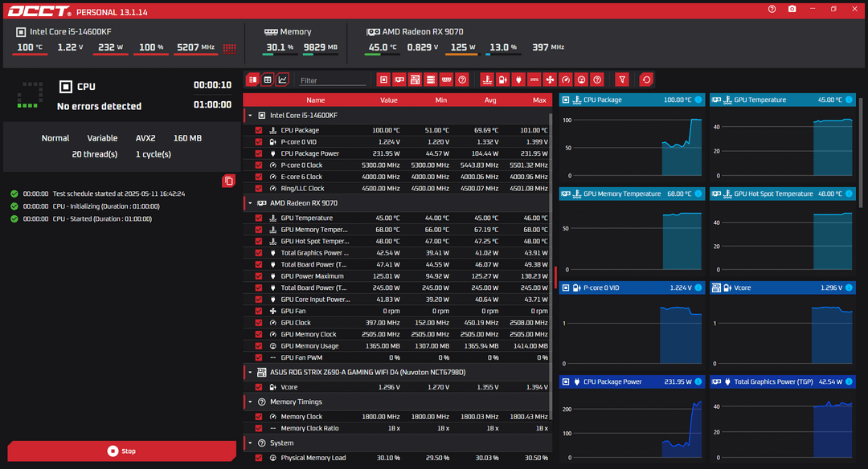Switch to table-only monitoring view
This screenshot has width=868, height=469.
click(x=268, y=80)
